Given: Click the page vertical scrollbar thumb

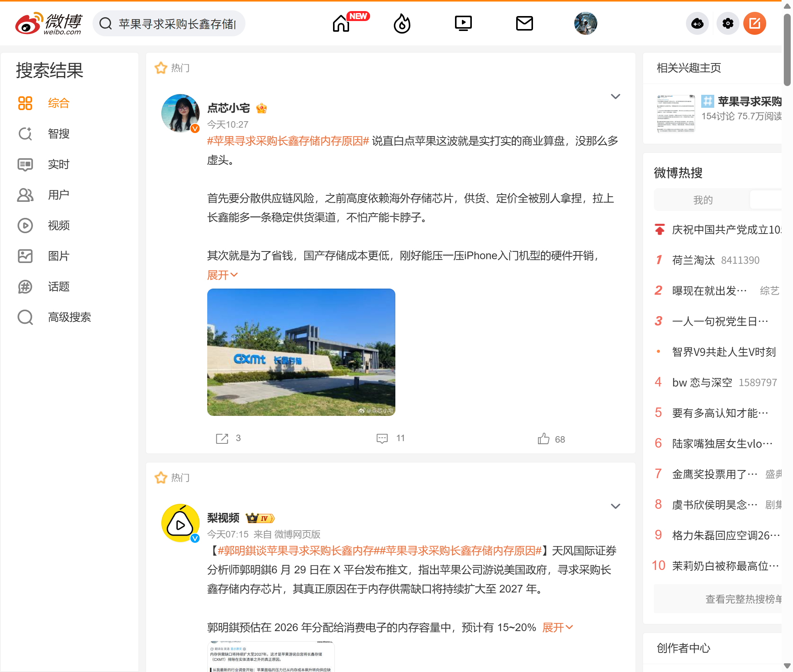Looking at the screenshot, I should [x=787, y=50].
